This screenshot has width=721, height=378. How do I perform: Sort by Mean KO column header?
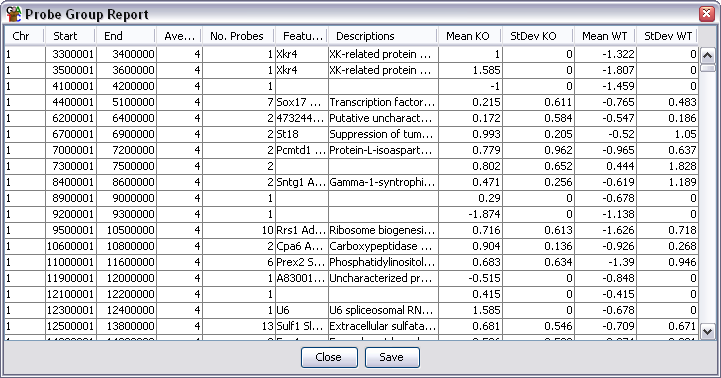point(469,36)
